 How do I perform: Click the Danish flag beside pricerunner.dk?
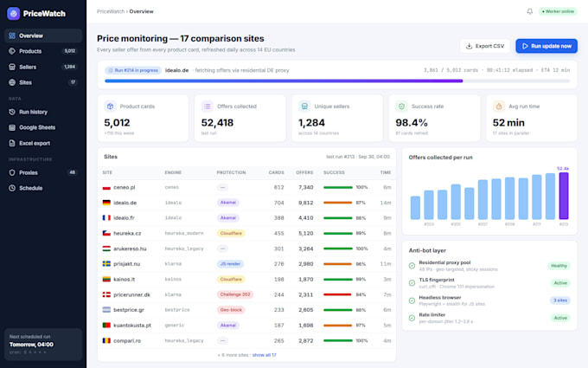point(106,294)
